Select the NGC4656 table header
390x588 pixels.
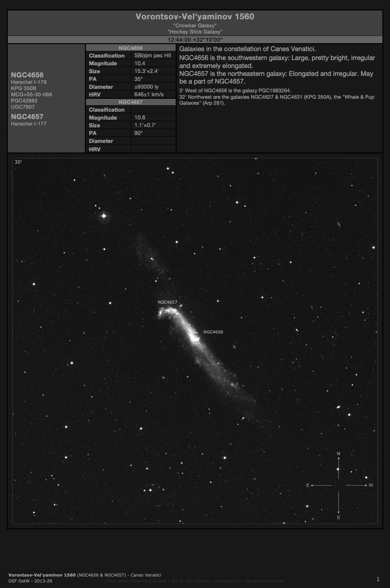point(131,48)
